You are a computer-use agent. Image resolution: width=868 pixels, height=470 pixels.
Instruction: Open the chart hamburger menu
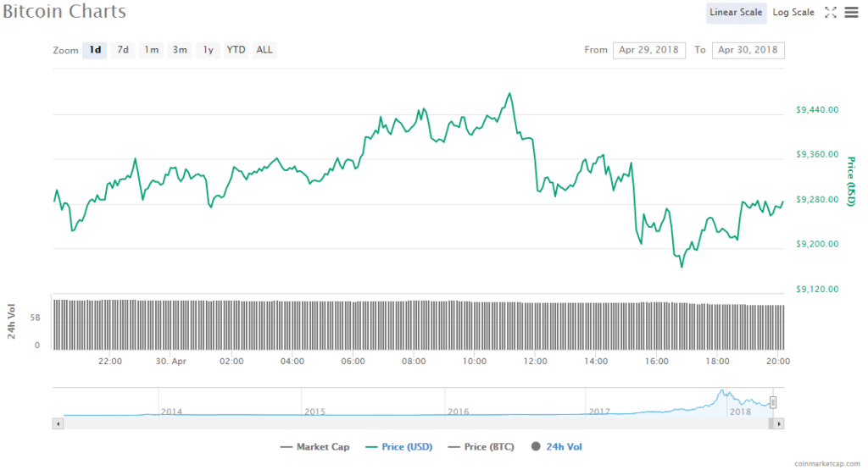(850, 13)
